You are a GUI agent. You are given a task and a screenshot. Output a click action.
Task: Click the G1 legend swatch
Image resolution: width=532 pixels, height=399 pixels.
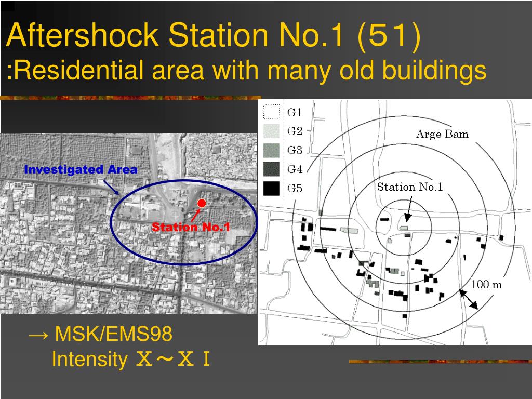pyautogui.click(x=271, y=112)
